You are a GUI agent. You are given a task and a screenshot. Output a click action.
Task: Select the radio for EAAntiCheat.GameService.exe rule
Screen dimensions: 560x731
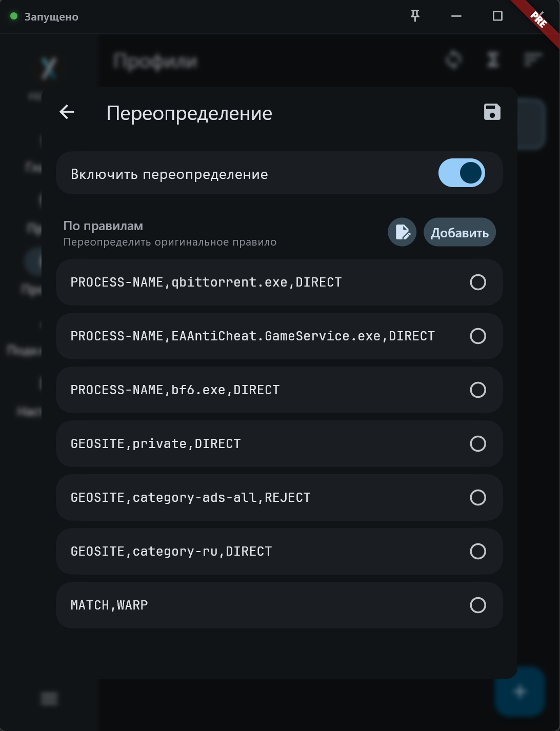coord(478,336)
